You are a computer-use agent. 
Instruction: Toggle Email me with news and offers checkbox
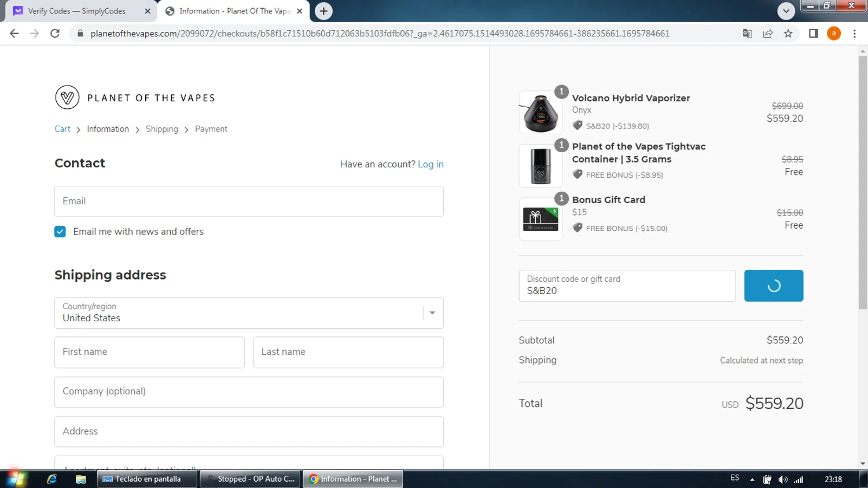(60, 232)
